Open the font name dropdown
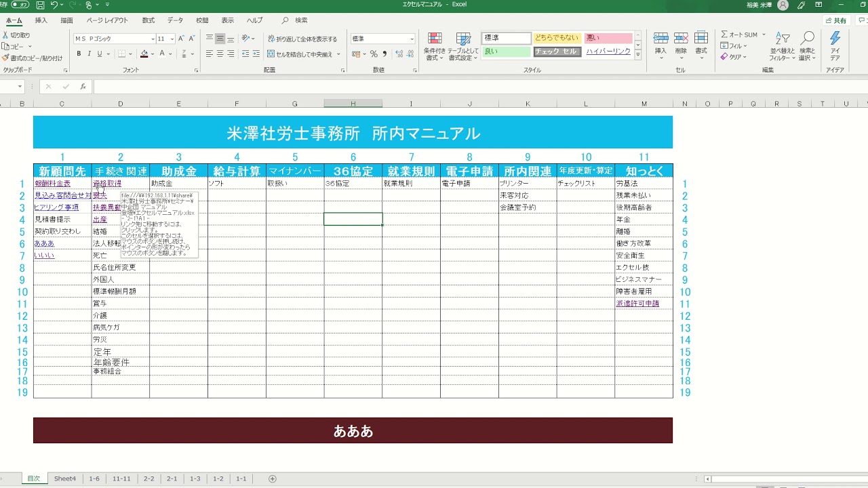Screen dimensions: 868x488 [x=153, y=39]
